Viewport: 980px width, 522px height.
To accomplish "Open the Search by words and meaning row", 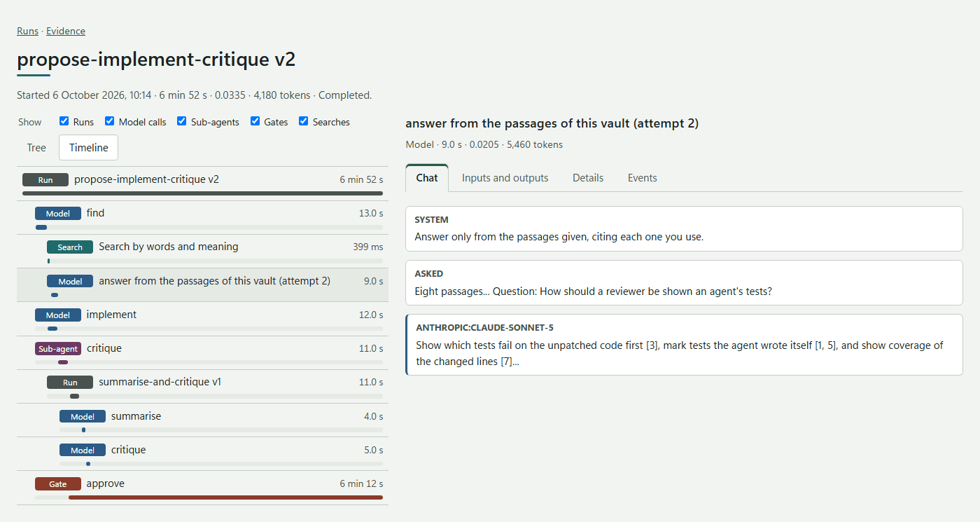I will [202, 251].
